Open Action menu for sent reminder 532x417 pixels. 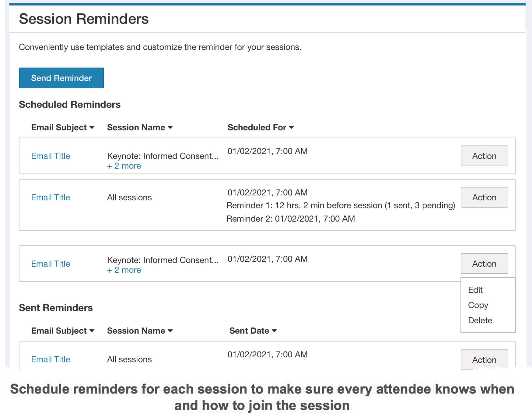pyautogui.click(x=484, y=359)
